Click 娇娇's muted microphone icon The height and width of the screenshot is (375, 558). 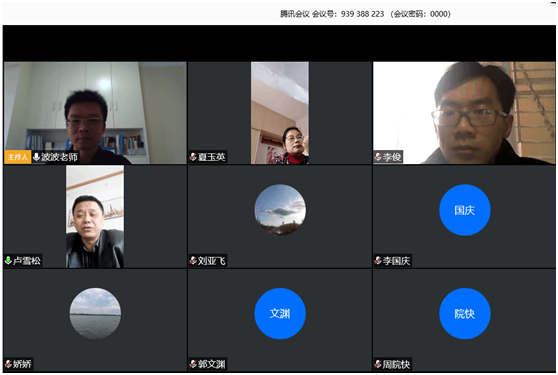pyautogui.click(x=8, y=364)
